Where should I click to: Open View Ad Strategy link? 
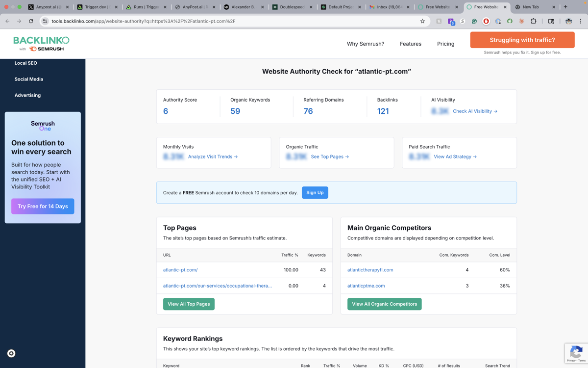point(455,157)
